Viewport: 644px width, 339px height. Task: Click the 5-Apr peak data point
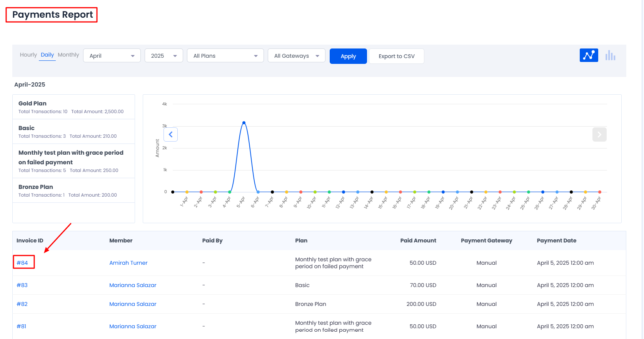click(x=244, y=123)
